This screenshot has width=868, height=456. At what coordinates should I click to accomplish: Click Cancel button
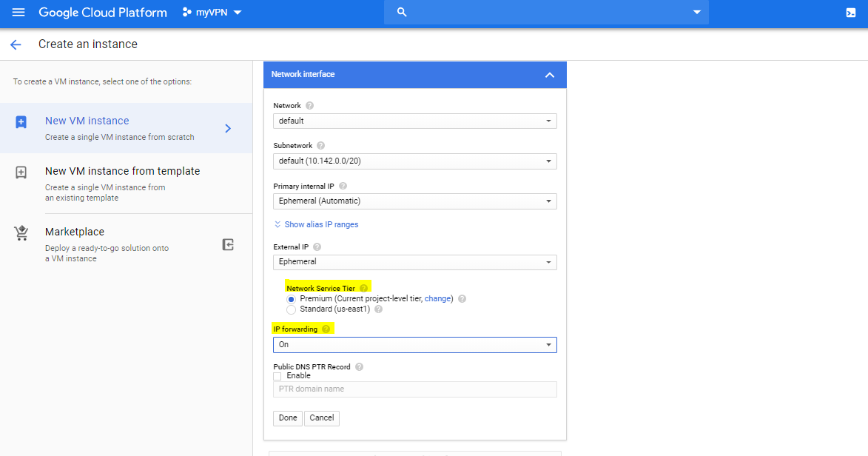[x=322, y=418]
